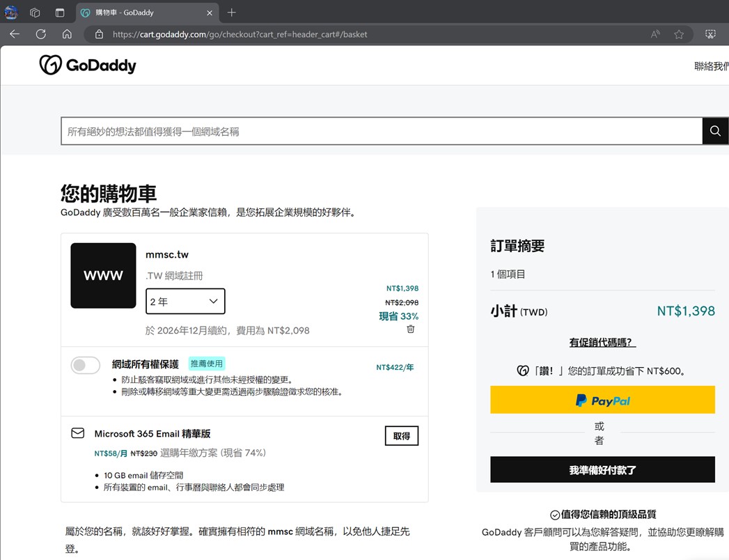Click the 您的購物車 page heading

109,194
